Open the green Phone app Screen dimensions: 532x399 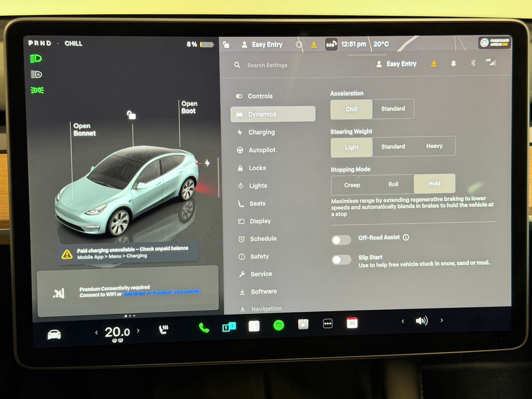pyautogui.click(x=204, y=327)
